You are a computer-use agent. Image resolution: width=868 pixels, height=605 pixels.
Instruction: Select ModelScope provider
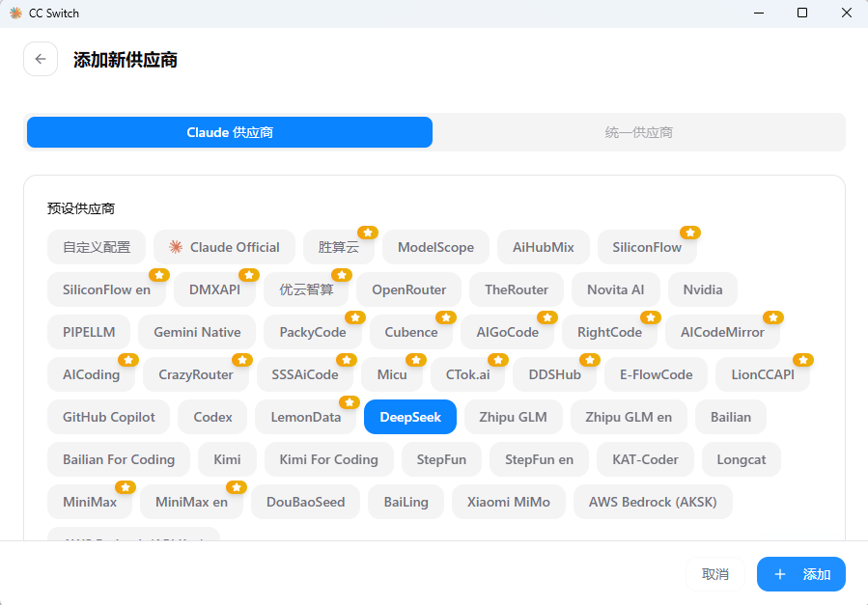435,247
